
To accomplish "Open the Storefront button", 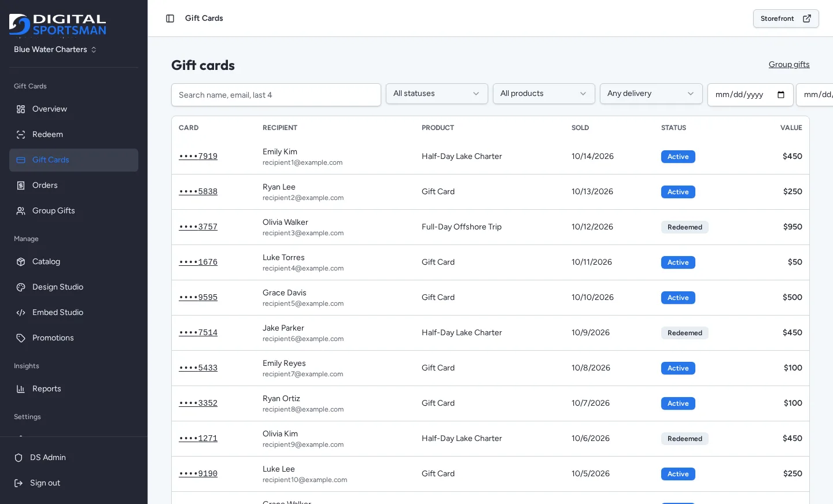I will [x=786, y=18].
